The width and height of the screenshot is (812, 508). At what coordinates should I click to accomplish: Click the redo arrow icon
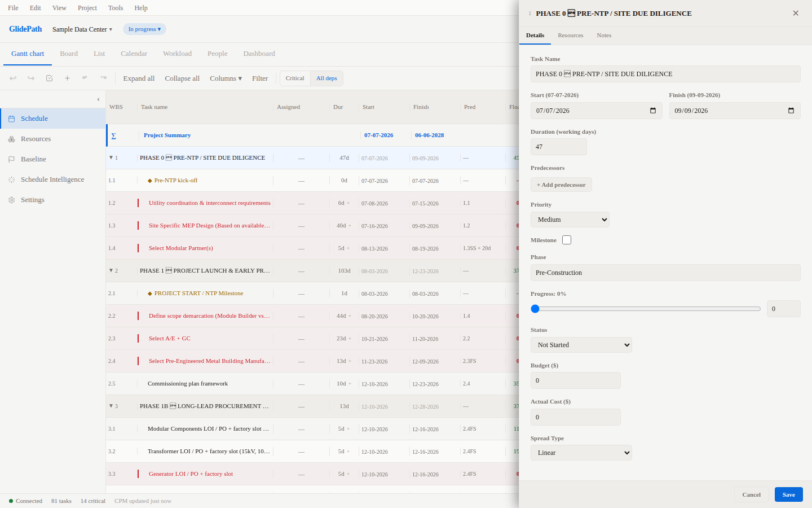(31, 78)
